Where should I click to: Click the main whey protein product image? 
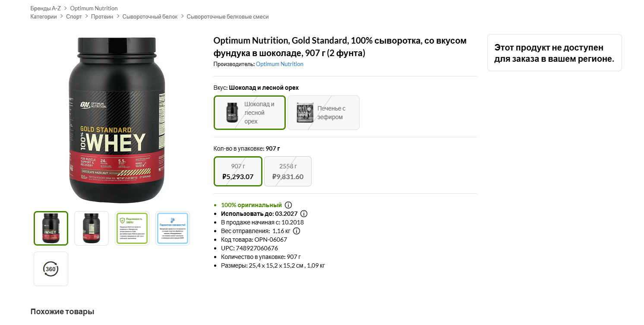tap(117, 120)
